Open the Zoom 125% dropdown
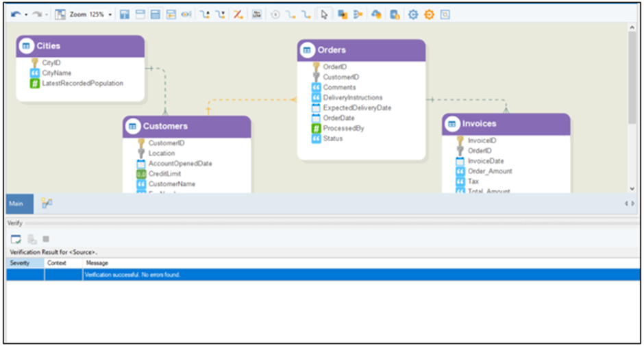 [x=110, y=14]
